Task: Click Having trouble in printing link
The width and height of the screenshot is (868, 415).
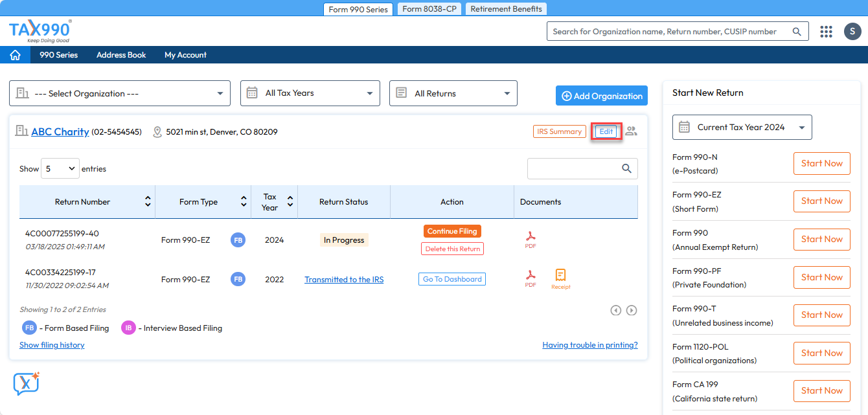Action: pos(590,345)
